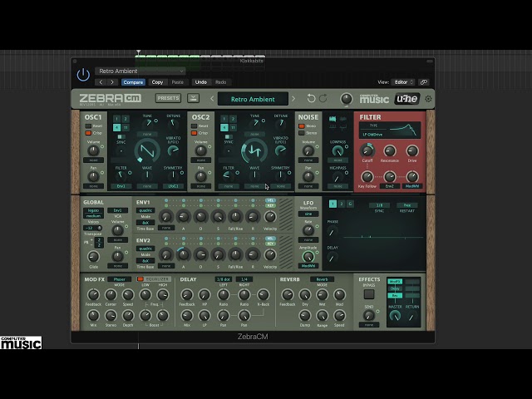Open the Reverb mode selector

point(322,279)
